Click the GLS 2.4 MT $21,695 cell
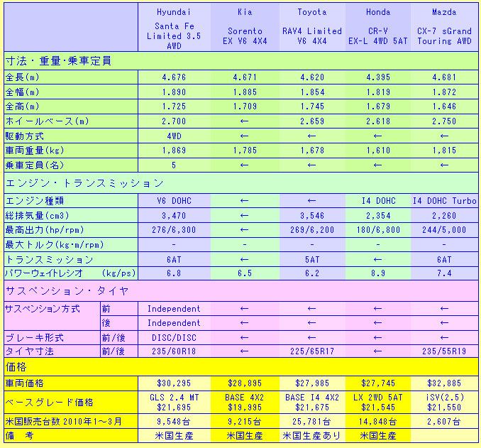Screen dimensions: 481x448 pos(174,403)
